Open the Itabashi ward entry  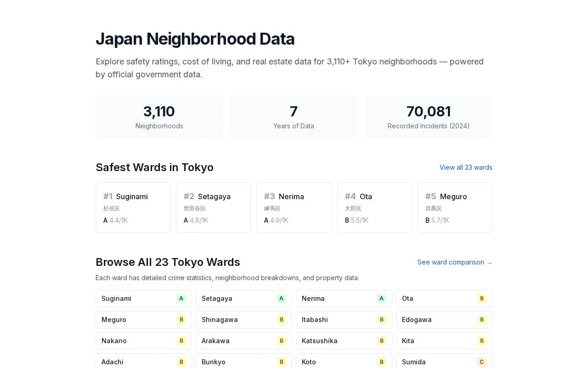pyautogui.click(x=344, y=320)
